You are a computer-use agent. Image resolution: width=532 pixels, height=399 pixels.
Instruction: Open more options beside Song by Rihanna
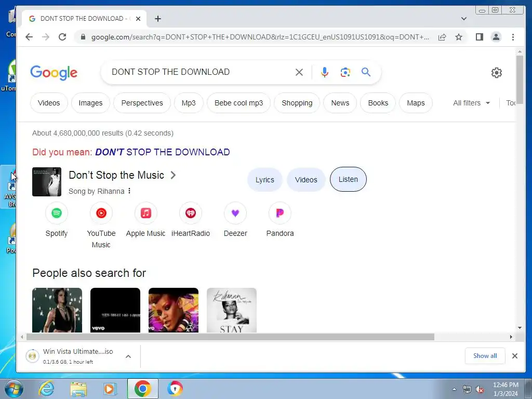(129, 191)
